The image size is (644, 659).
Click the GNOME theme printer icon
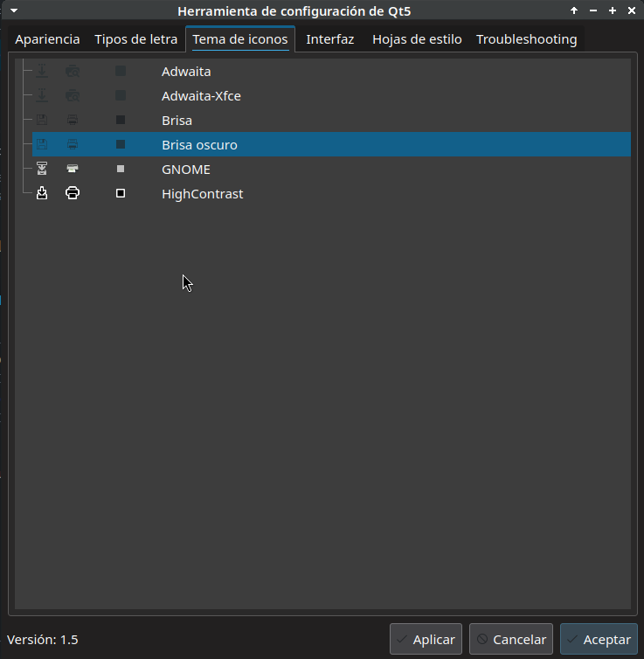click(x=73, y=170)
